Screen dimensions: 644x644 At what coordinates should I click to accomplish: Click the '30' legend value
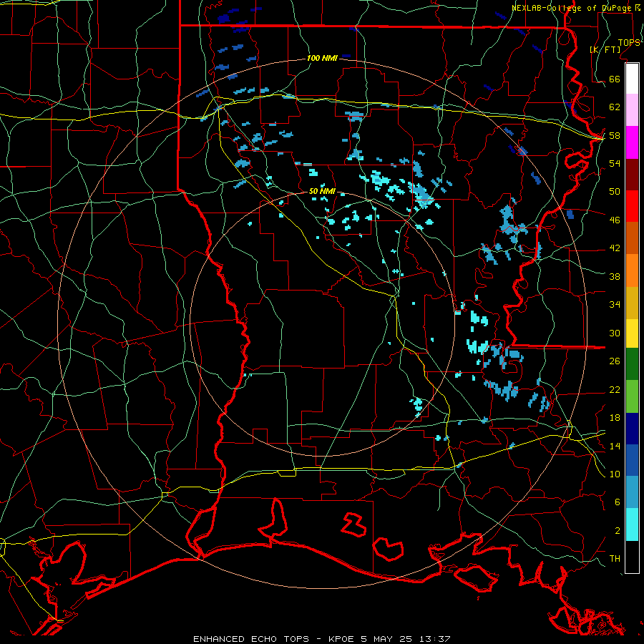point(615,333)
